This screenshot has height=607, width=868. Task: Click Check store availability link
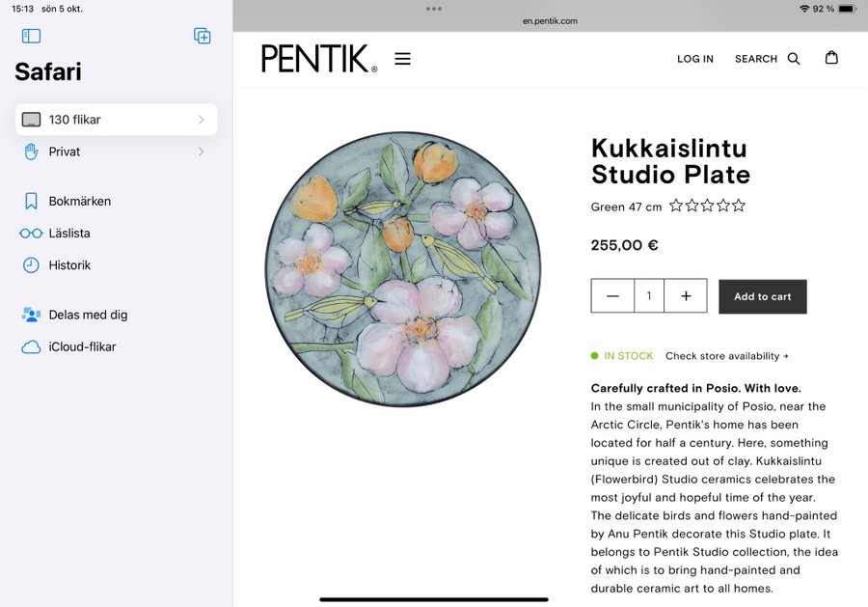726,356
